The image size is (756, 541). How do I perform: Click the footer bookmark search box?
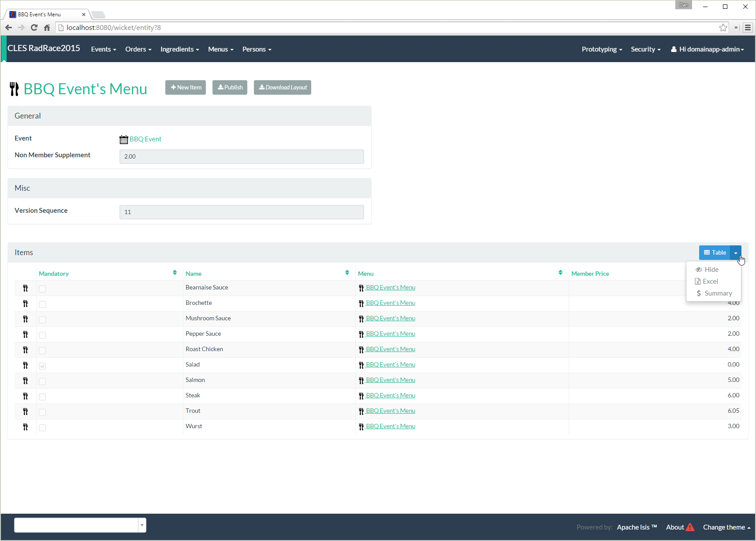(x=80, y=525)
